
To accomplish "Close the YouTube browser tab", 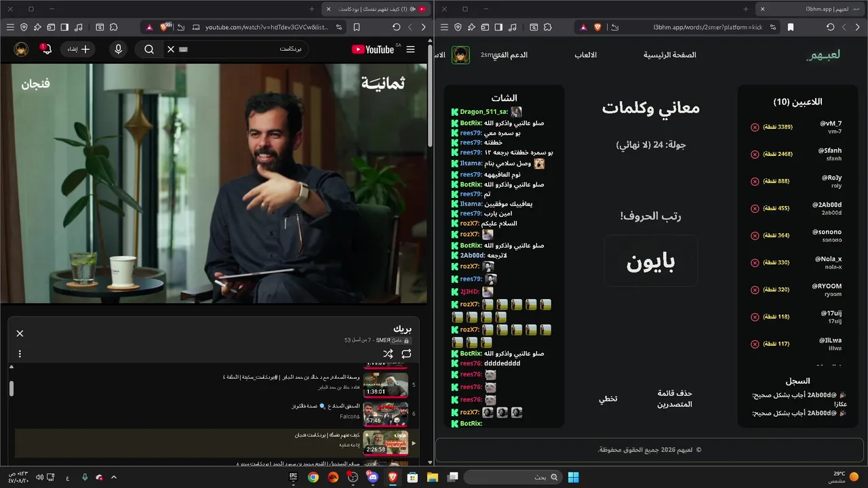I will 328,9.
